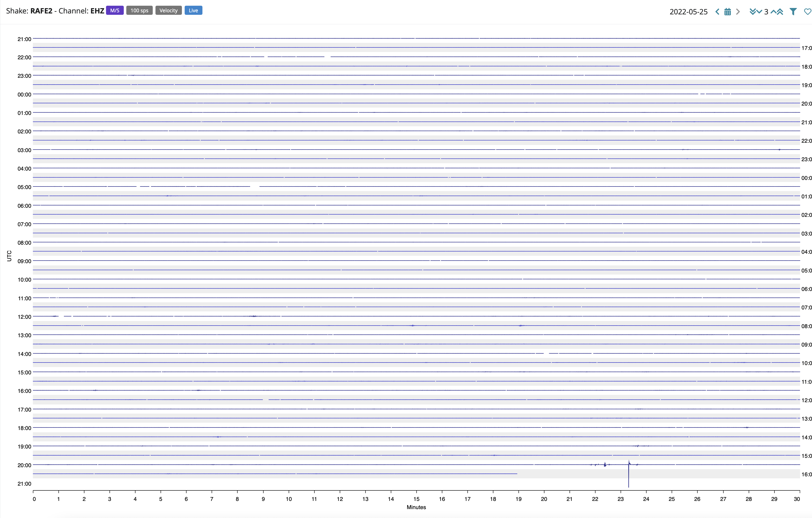Viewport: 812px width, 518px height.
Task: Favorite this station with the heart icon
Action: (808, 12)
